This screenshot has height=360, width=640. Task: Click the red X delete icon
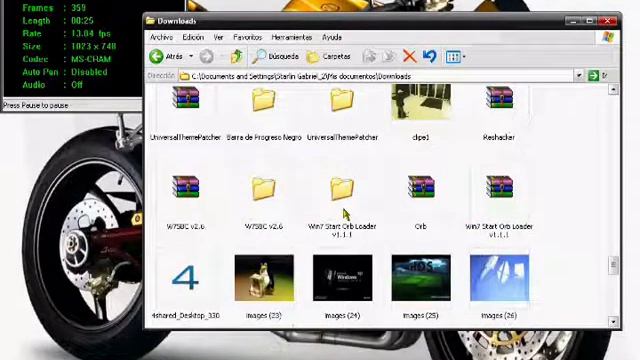point(409,56)
